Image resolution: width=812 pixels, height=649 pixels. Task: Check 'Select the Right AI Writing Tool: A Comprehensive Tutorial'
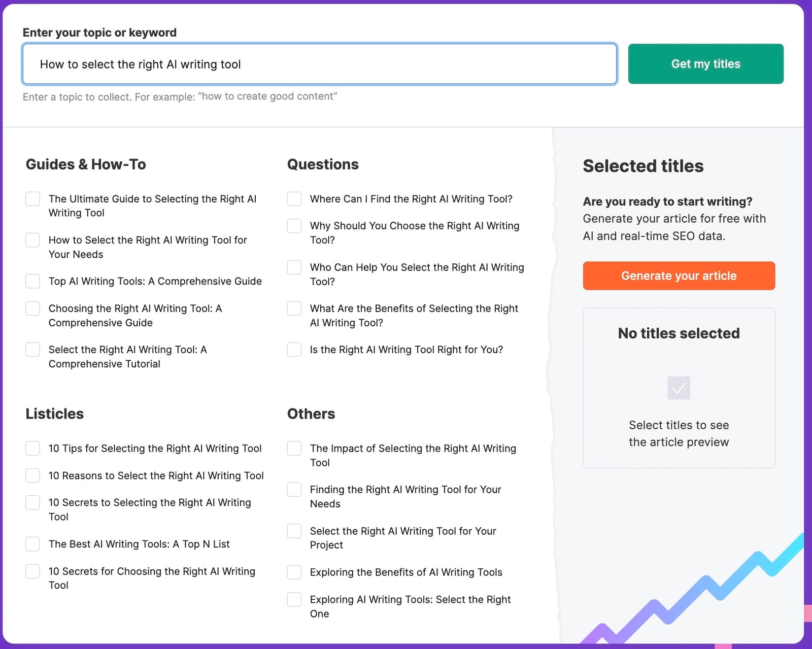coord(32,349)
